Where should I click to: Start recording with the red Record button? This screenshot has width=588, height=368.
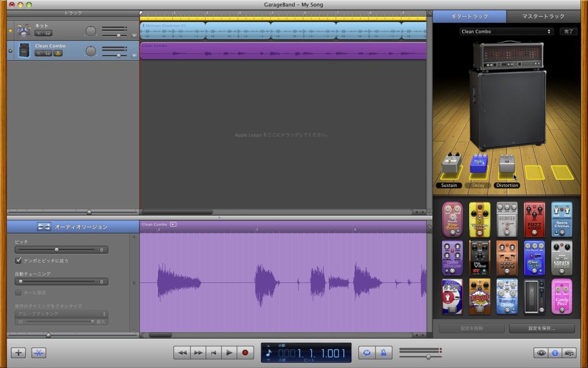coord(245,352)
